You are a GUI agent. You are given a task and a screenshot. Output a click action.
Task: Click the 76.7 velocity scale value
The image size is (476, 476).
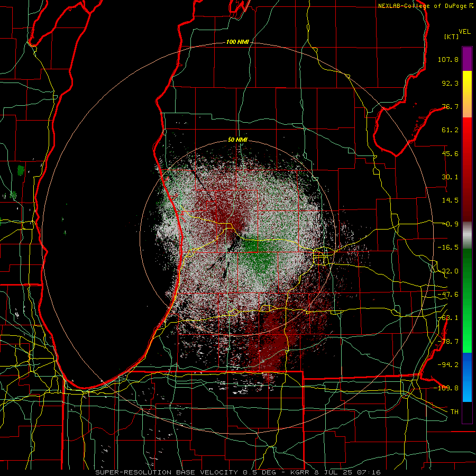[450, 106]
